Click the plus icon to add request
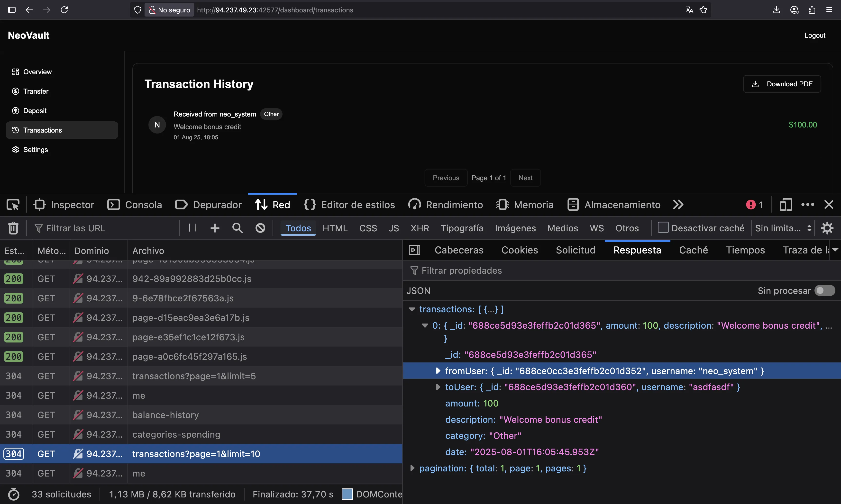 tap(215, 228)
